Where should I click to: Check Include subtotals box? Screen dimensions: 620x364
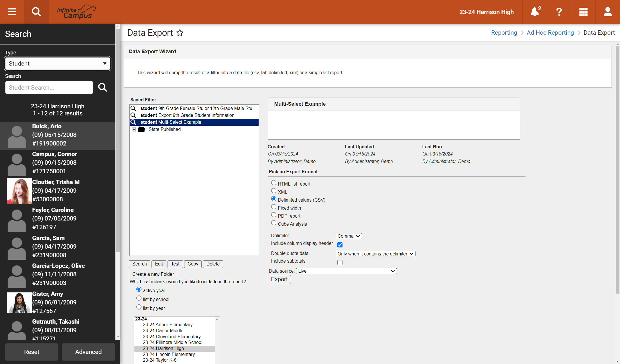click(340, 263)
